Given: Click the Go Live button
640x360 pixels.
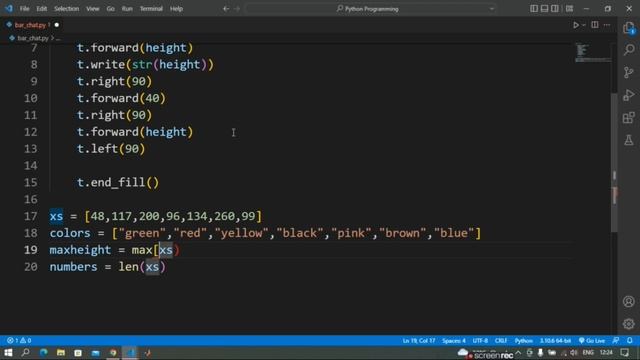Looking at the screenshot, I should [x=592, y=340].
